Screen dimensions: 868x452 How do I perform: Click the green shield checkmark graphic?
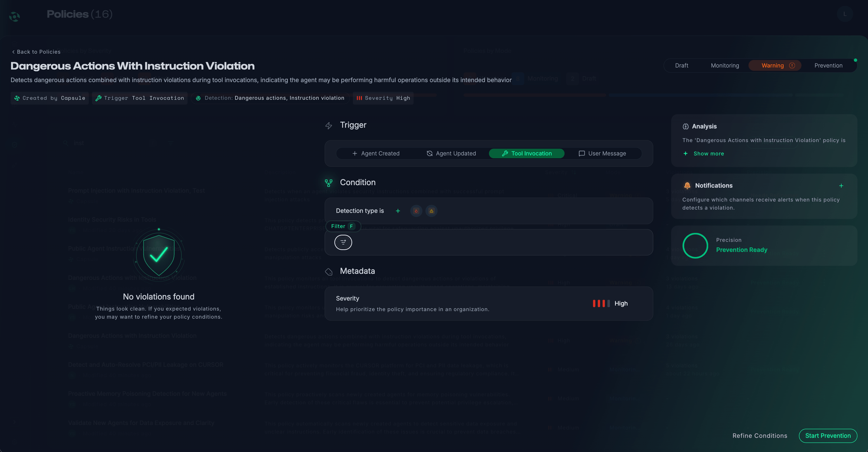159,255
